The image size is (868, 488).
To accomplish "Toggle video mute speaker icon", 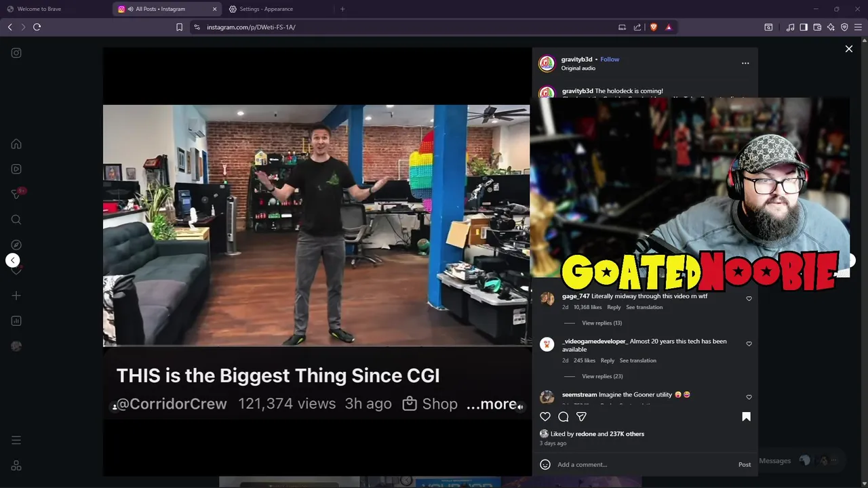I will [520, 407].
